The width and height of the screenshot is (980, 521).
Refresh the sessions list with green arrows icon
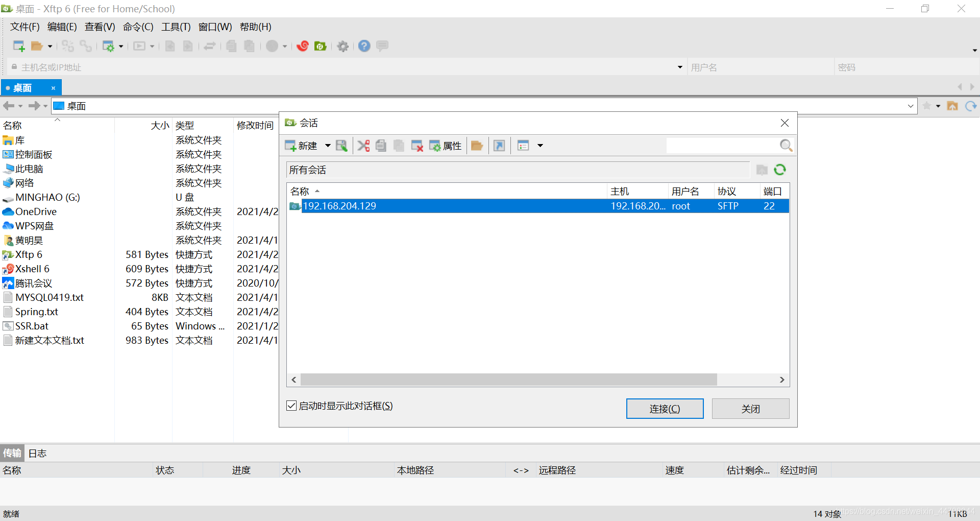[x=780, y=170]
